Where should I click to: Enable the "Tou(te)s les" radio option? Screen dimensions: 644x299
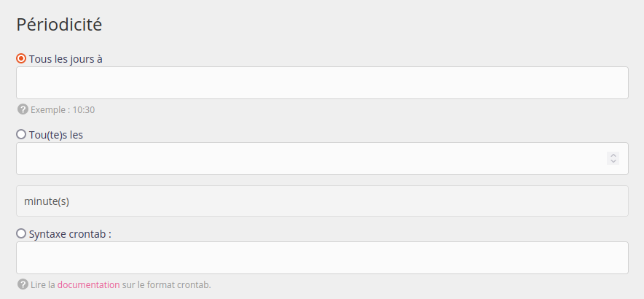pyautogui.click(x=21, y=134)
